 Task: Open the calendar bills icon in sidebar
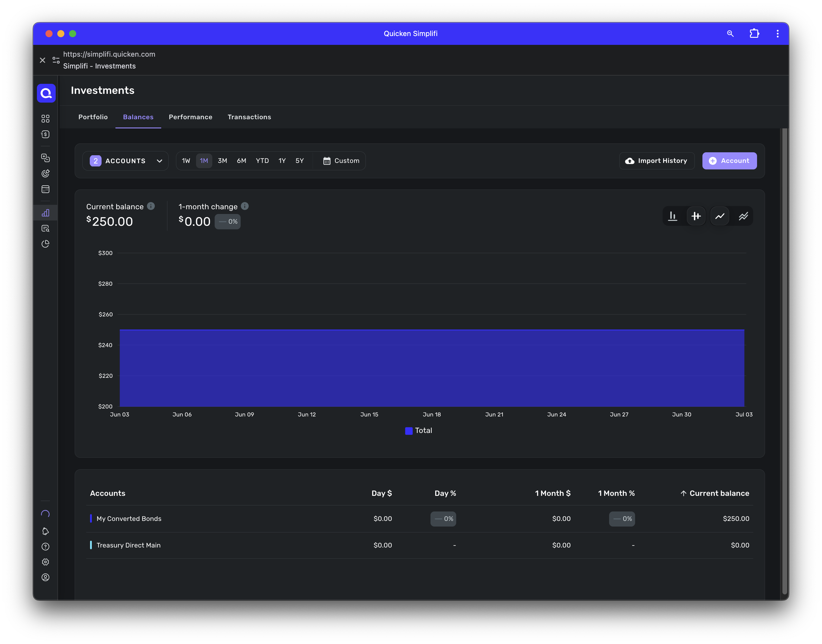[x=45, y=189]
